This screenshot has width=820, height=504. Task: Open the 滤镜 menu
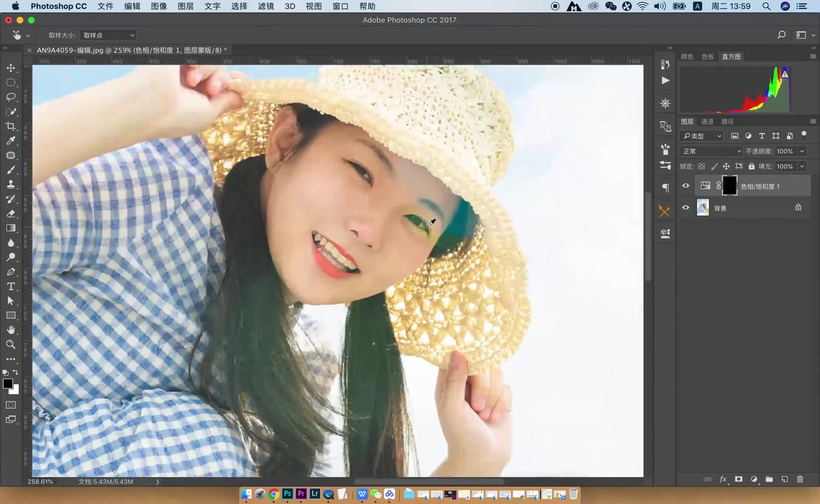(x=265, y=6)
